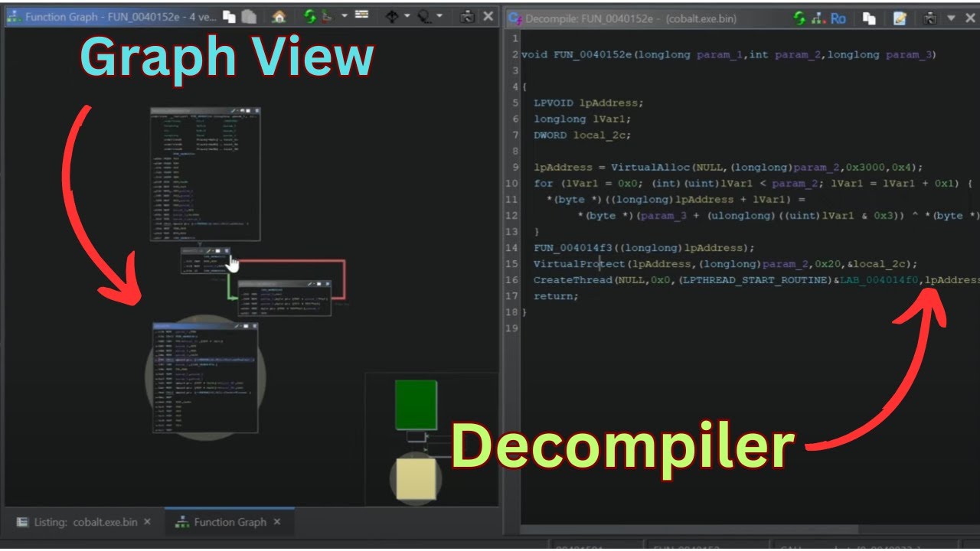Click line number 19 in decompiler
This screenshot has width=980, height=551.
click(513, 328)
